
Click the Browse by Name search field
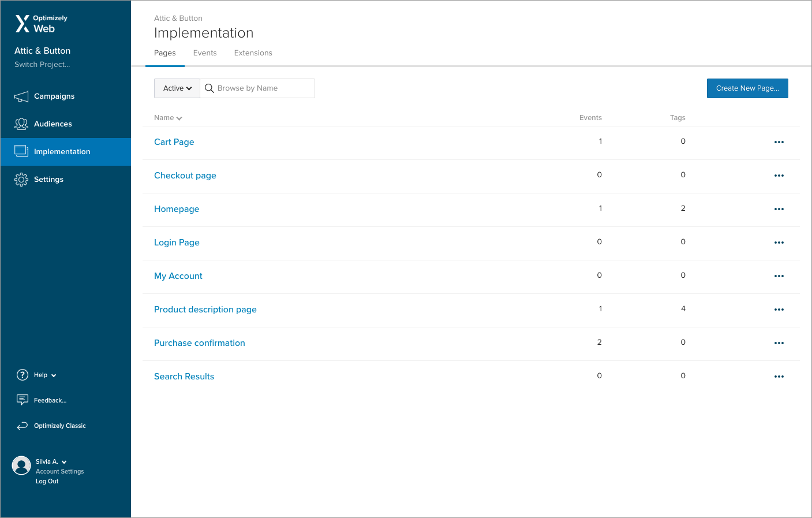point(263,88)
